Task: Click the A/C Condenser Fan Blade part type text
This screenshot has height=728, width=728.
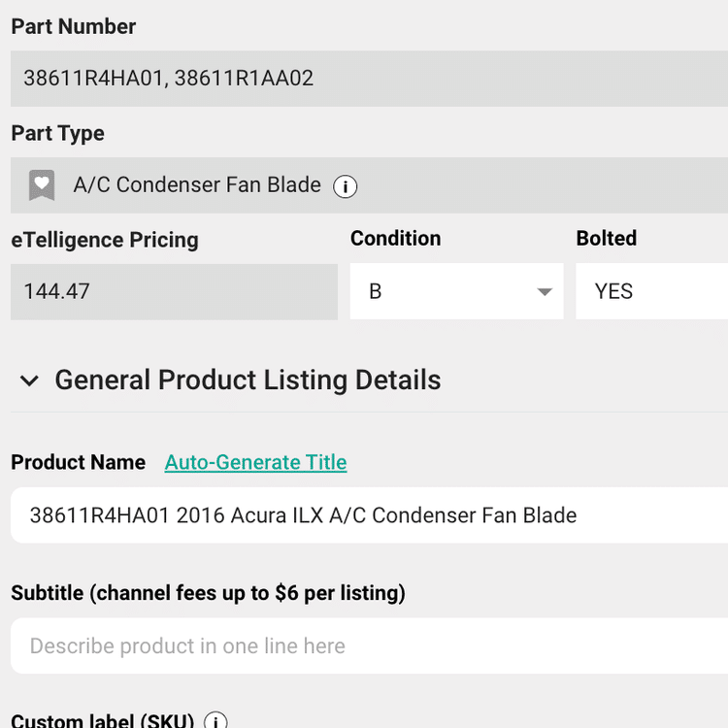Action: (x=197, y=184)
